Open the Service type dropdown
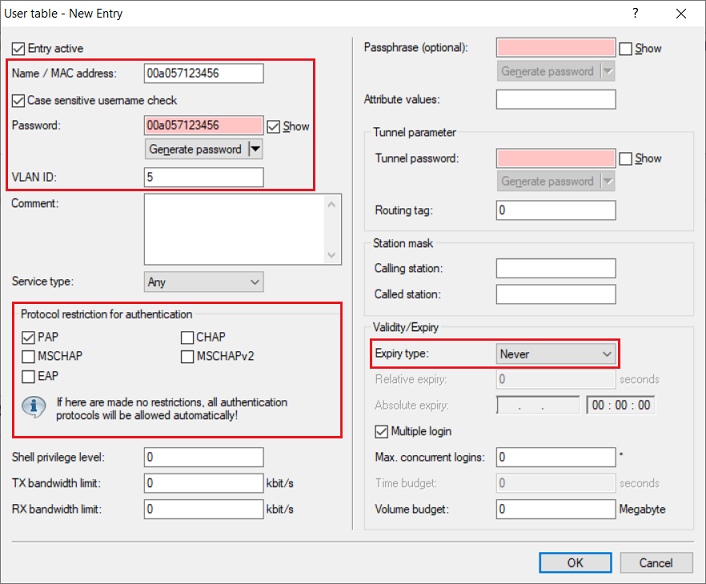 [x=204, y=282]
